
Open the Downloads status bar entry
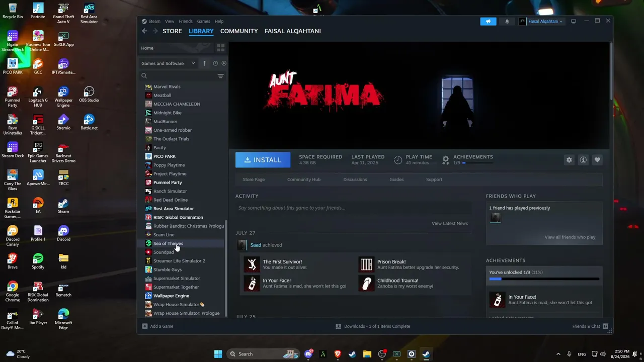pos(373,326)
